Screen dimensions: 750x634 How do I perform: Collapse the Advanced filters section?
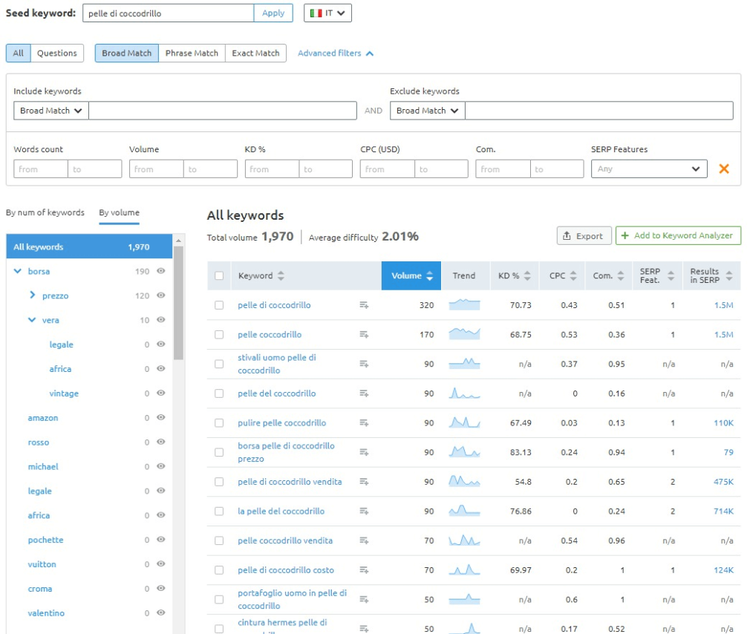(335, 53)
